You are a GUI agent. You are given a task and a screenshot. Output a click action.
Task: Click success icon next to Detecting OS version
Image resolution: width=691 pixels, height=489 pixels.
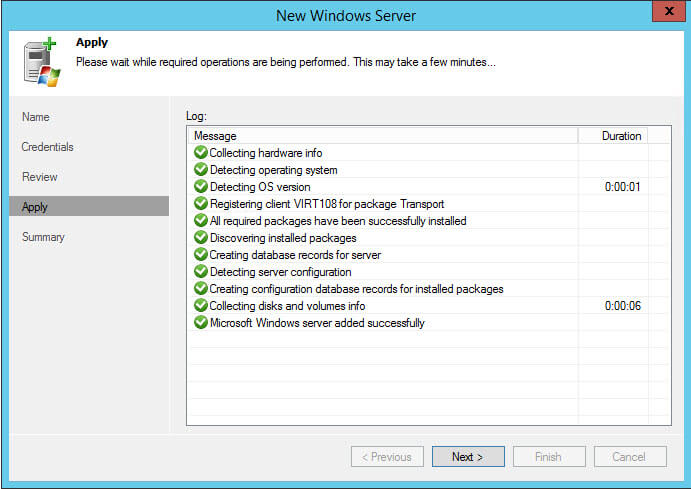200,187
